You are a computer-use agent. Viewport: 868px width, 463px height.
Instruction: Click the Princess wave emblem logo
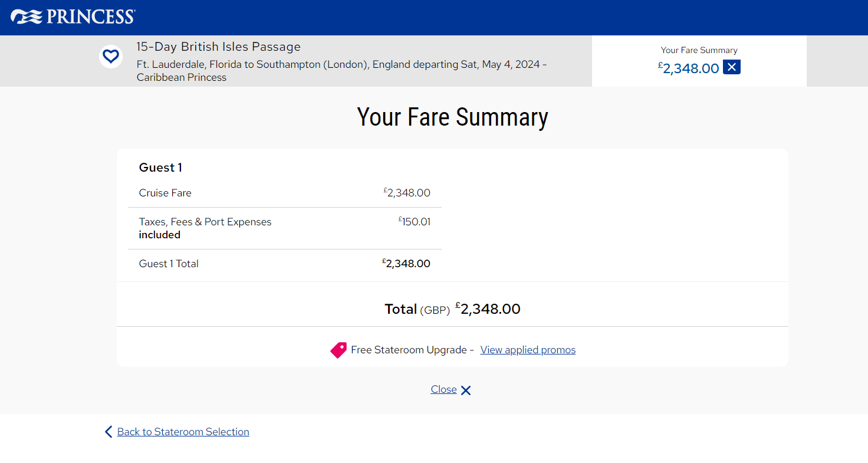point(27,17)
